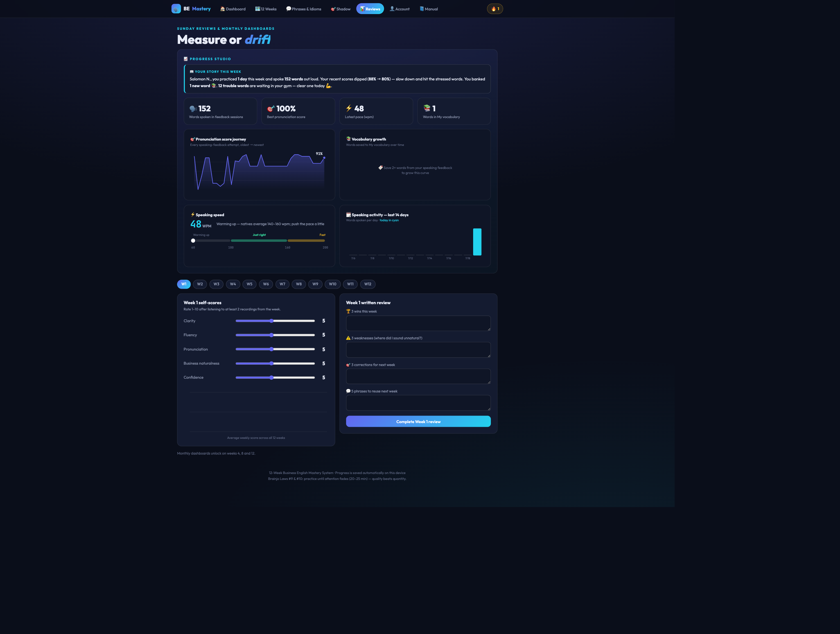Adjust the Pronunciation self-score slider
The height and width of the screenshot is (634, 840).
coord(275,349)
